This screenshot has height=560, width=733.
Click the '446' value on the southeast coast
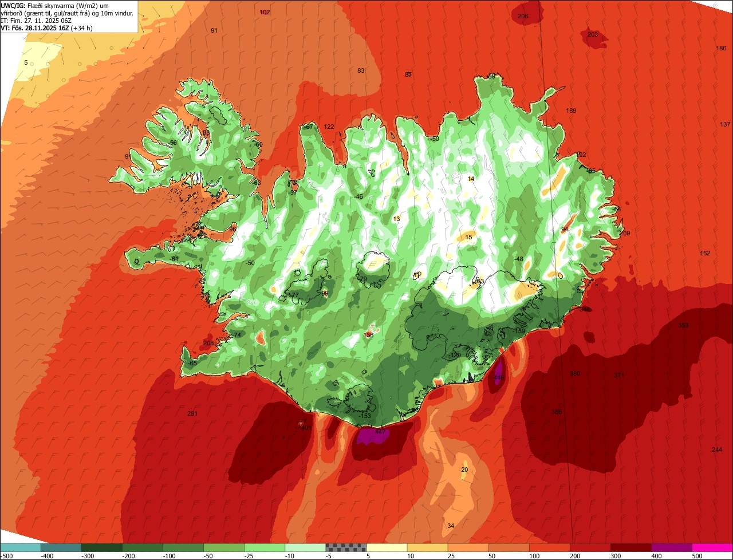tap(499, 377)
